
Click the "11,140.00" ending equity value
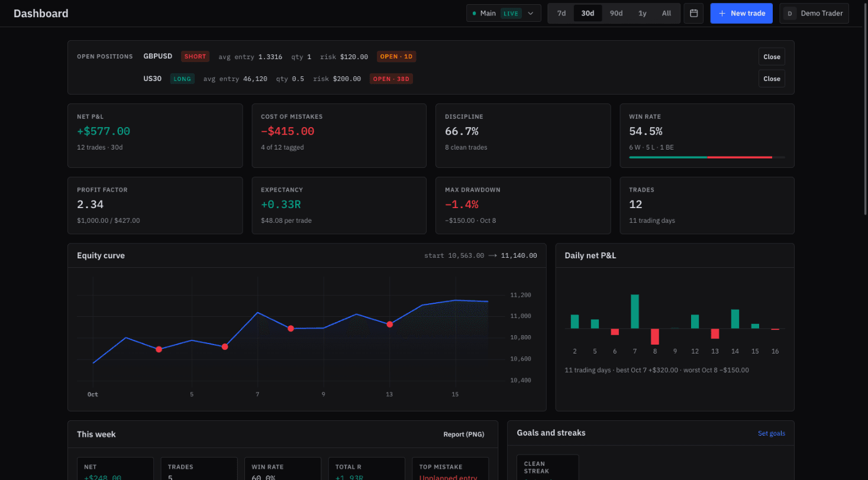click(x=519, y=255)
